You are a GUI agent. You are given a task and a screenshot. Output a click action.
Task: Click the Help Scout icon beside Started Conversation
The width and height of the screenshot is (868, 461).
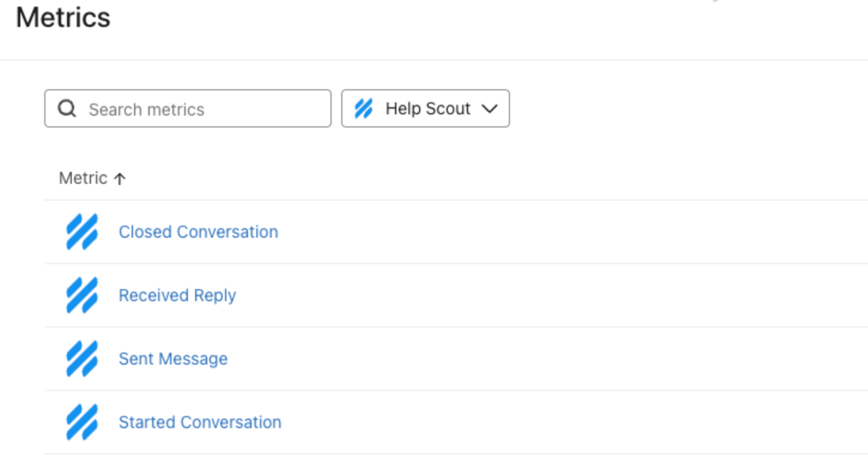tap(82, 422)
